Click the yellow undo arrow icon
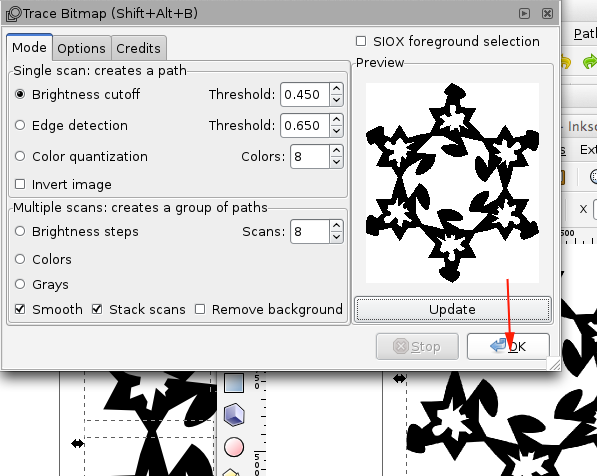The width and height of the screenshot is (597, 476). point(566,62)
